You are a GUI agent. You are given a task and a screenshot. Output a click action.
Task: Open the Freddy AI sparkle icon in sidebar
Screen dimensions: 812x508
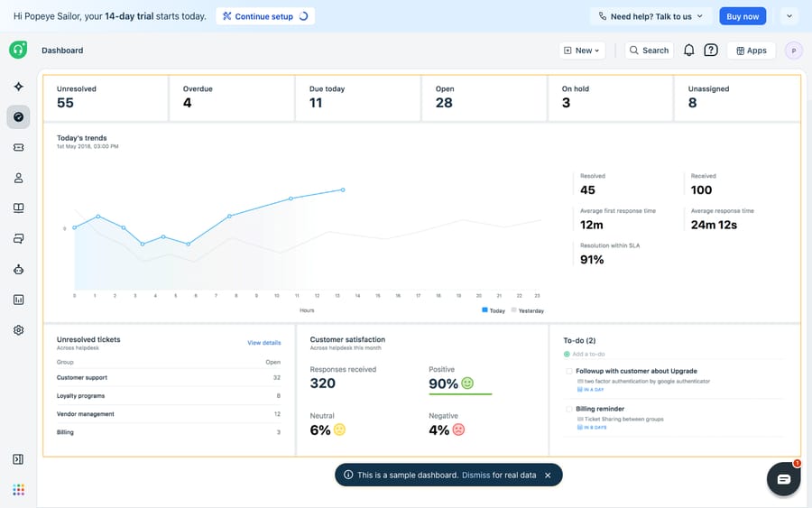point(19,87)
